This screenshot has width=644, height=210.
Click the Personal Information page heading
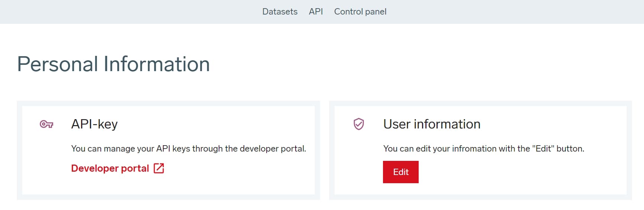coord(113,64)
